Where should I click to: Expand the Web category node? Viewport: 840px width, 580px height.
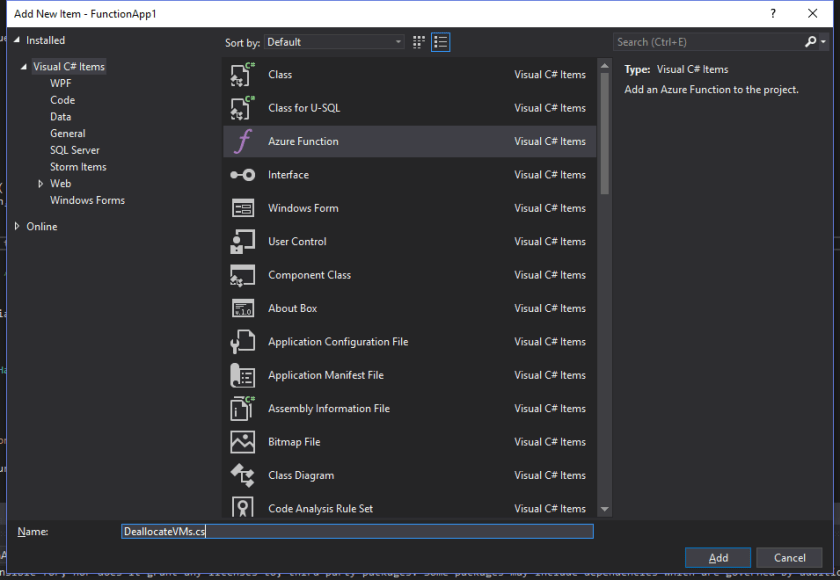[41, 184]
